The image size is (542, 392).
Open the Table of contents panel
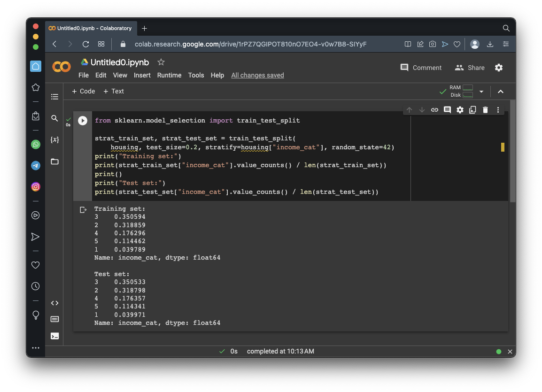point(55,97)
